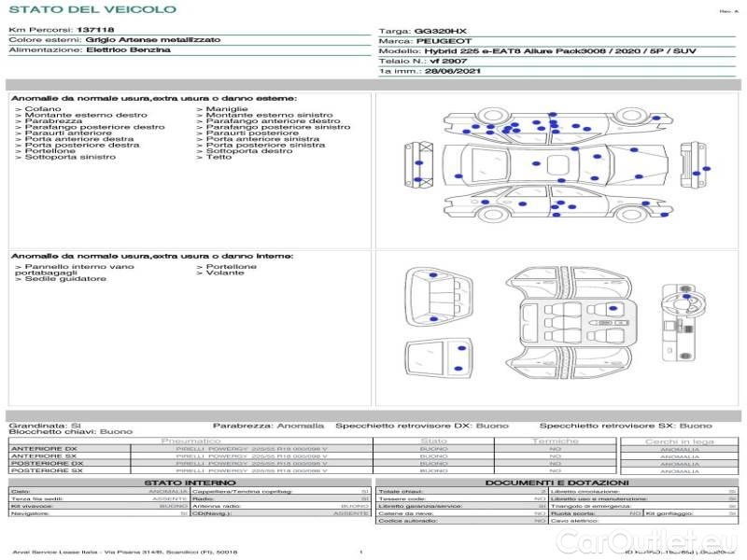Image resolution: width=747 pixels, height=560 pixels.
Task: Click the DOCUMENTI E DOTAZIONI header
Action: [x=557, y=483]
